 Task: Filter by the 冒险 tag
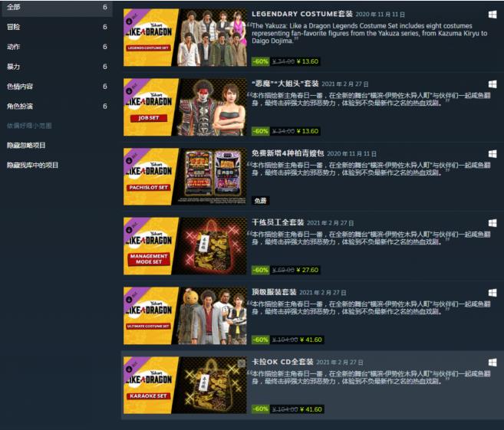57,27
